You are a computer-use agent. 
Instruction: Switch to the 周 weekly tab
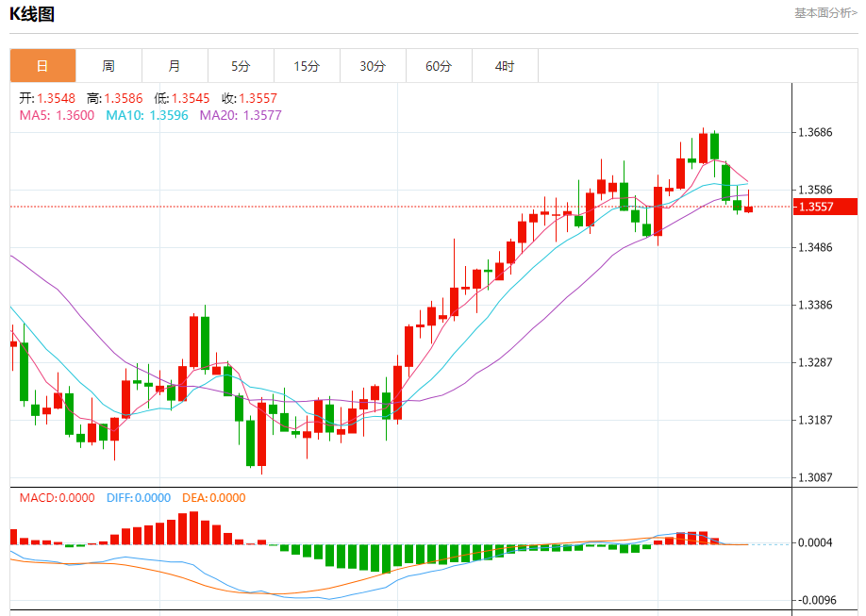pyautogui.click(x=108, y=66)
